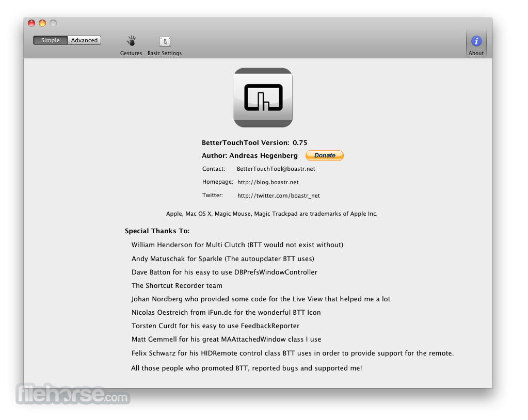Click the Author: Andreas Hegenberg text

click(x=249, y=155)
